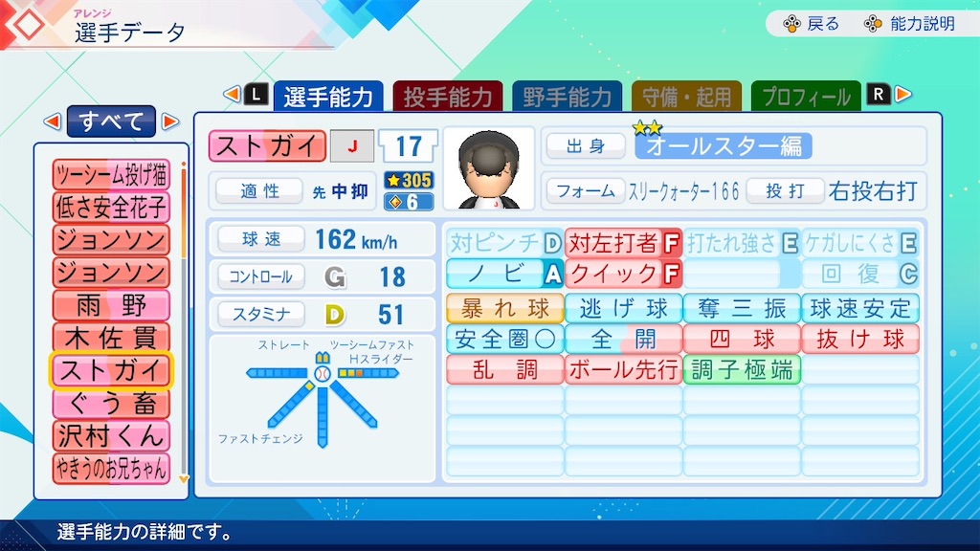Select highlighted player ストガイ in list

(x=111, y=370)
